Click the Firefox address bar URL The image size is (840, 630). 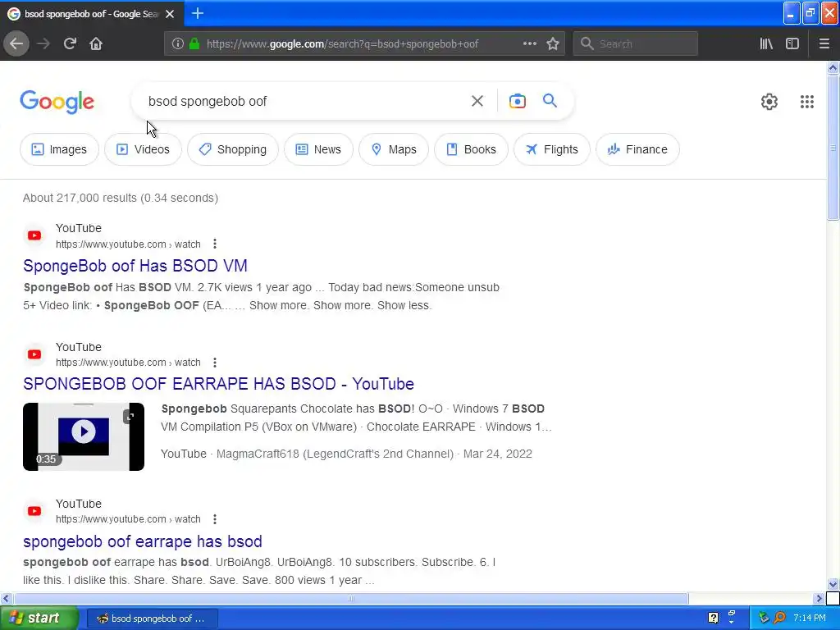click(342, 44)
